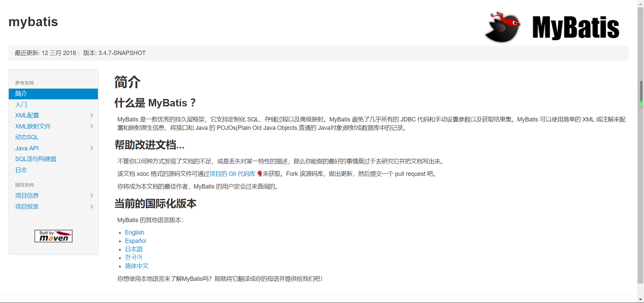Click the external link icon after Git 代码库
This screenshot has width=644, height=303.
259,174
